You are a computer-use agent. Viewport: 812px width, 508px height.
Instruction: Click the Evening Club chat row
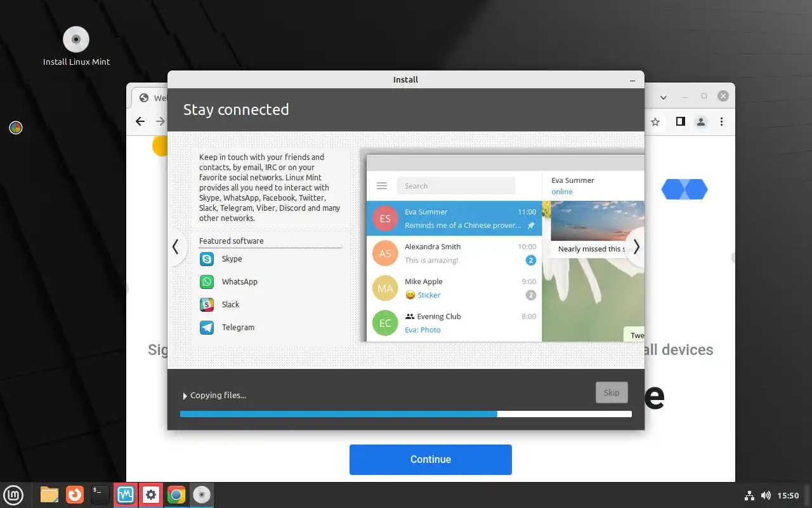coord(454,323)
